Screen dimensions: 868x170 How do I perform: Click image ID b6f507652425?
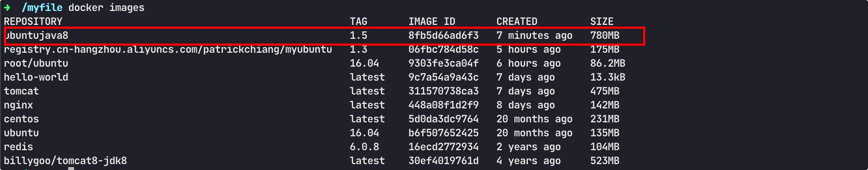pos(444,133)
